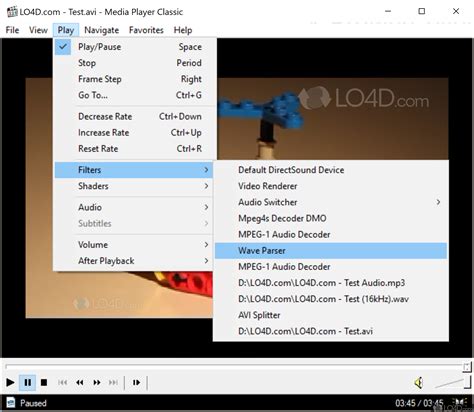Click the rewind double-arrow icon

(x=80, y=382)
